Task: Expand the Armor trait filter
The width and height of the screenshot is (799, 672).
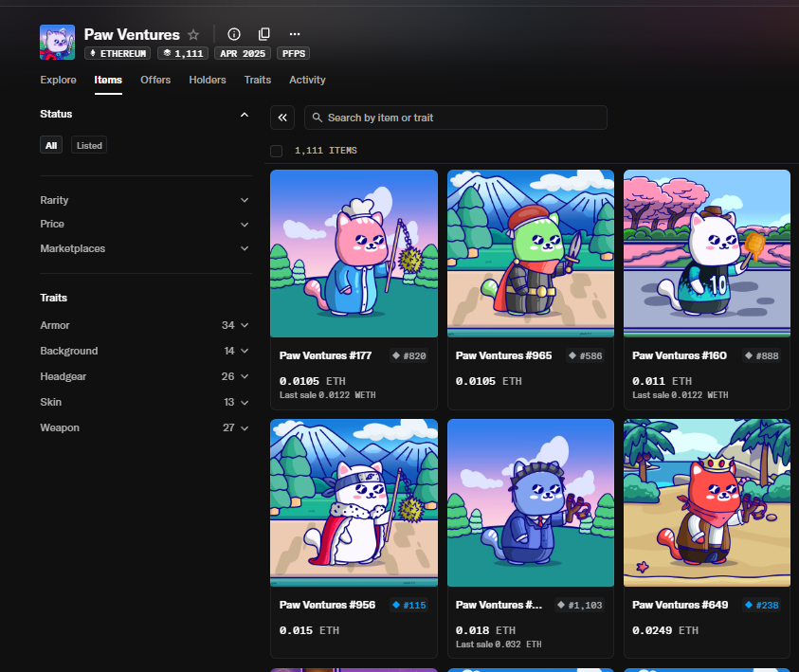Action: pos(146,325)
